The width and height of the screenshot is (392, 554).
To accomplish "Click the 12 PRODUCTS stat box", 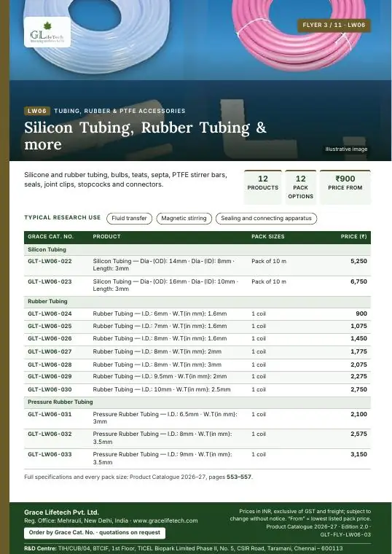I will pos(263,187).
